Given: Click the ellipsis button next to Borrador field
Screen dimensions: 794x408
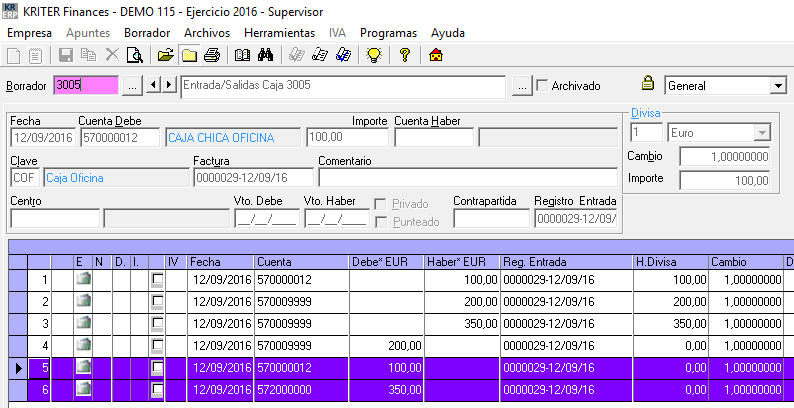Looking at the screenshot, I should tap(132, 86).
